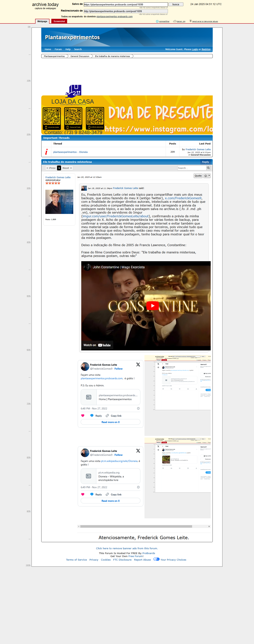Switch to the Webpage tab
Viewport: 254px width, 644px height.
tap(42, 21)
